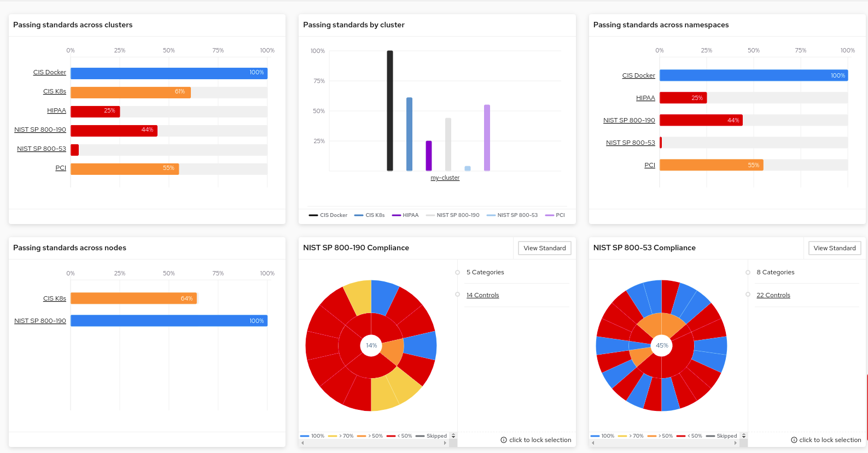Image resolution: width=868 pixels, height=453 pixels.
Task: Click right scroll arrow under NIST 800-190 legend
Action: [445, 443]
